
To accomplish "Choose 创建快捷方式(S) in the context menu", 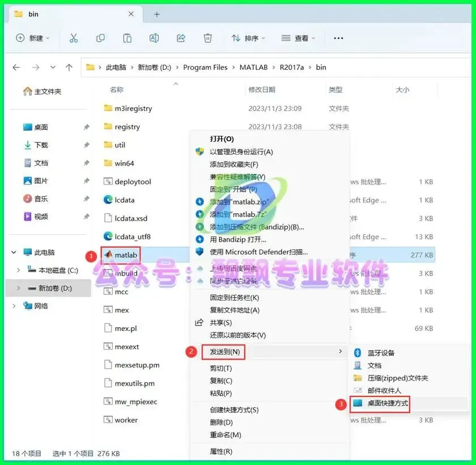I will 234,410.
